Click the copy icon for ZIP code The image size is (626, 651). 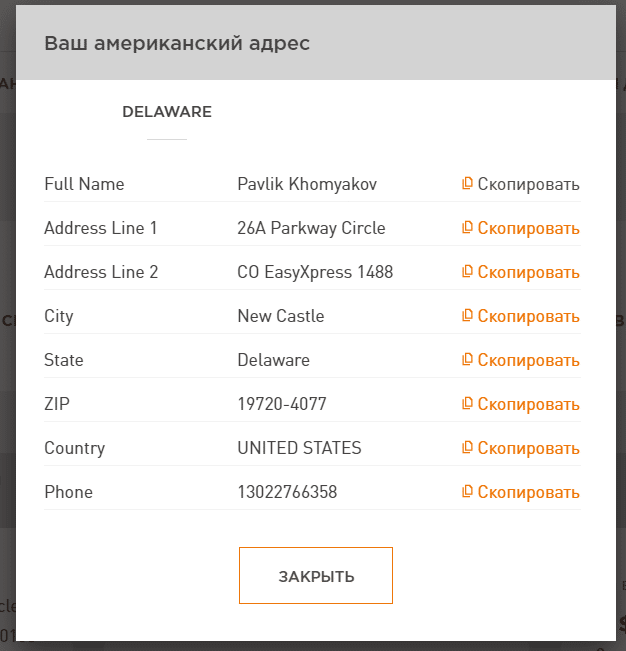tap(467, 404)
